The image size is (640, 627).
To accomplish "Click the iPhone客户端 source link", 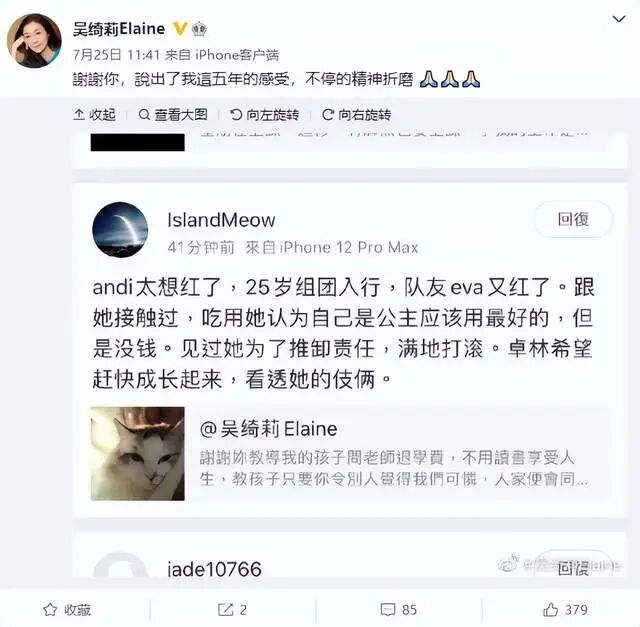I will click(237, 55).
